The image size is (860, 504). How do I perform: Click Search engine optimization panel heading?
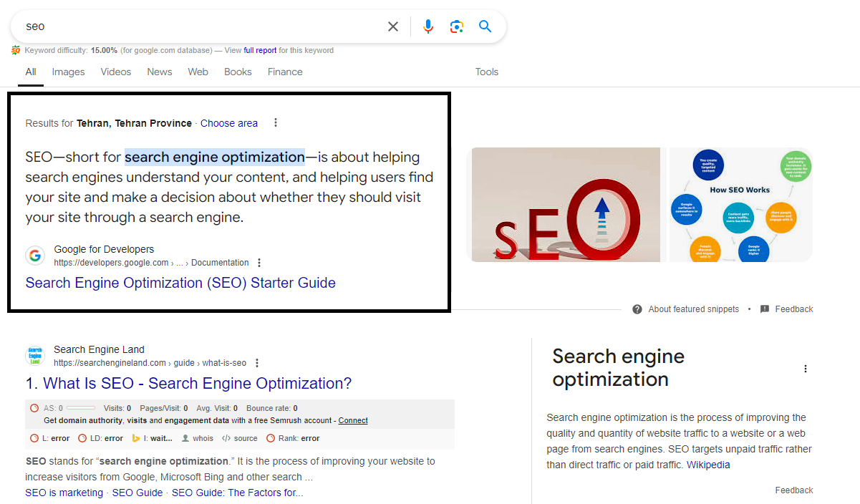[x=619, y=367]
